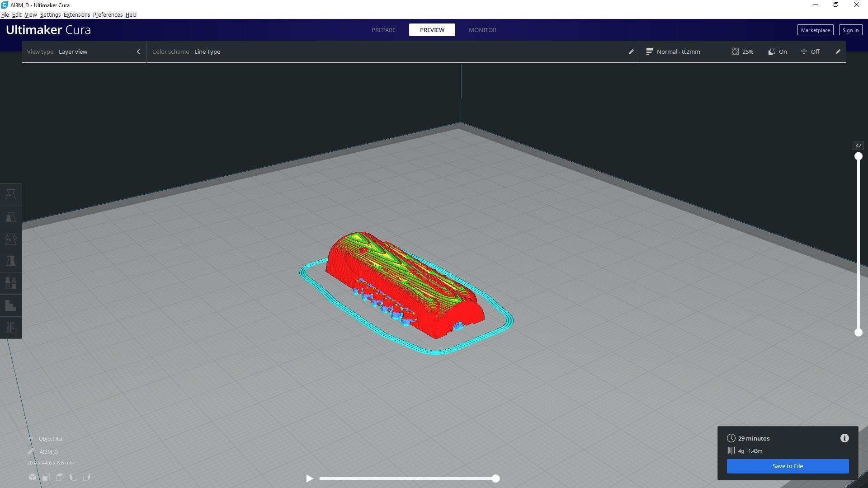Open Per Model Settings tool
The width and height of the screenshot is (868, 488).
[11, 283]
